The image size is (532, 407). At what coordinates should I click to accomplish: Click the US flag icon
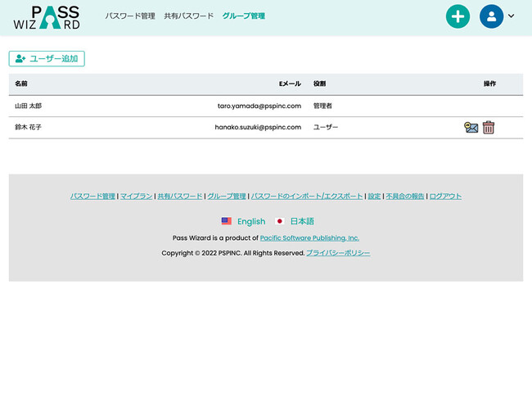[227, 221]
